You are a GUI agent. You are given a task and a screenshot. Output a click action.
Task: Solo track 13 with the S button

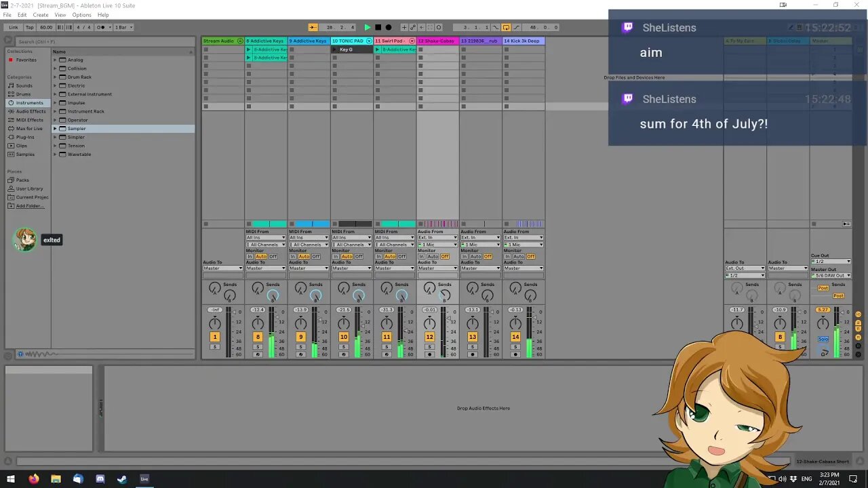click(473, 347)
